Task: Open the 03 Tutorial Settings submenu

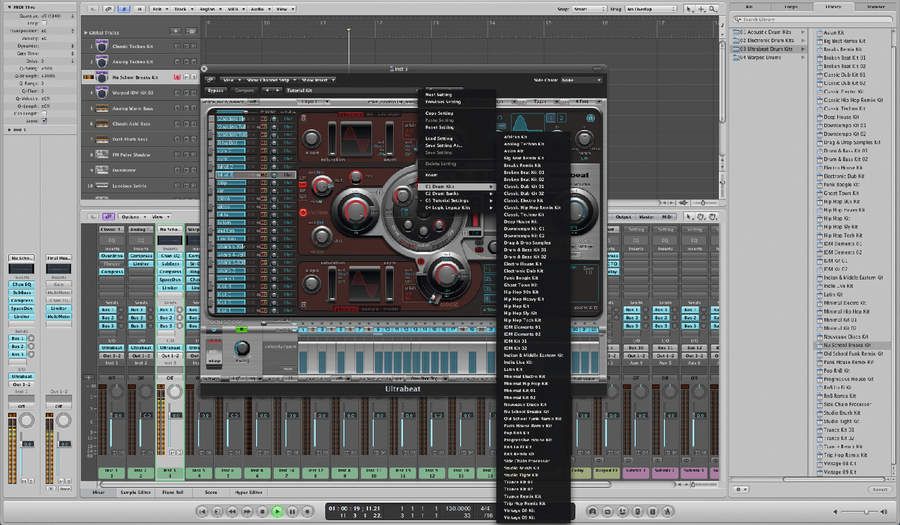Action: [458, 201]
